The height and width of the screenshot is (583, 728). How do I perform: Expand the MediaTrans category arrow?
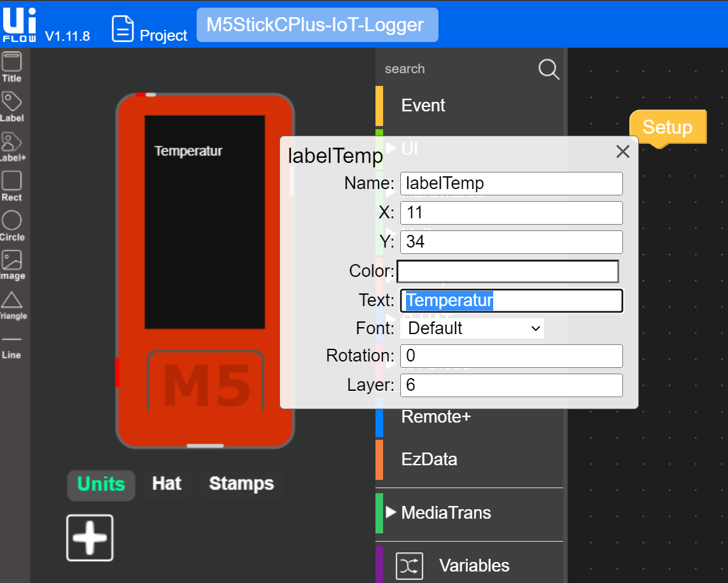tap(391, 512)
